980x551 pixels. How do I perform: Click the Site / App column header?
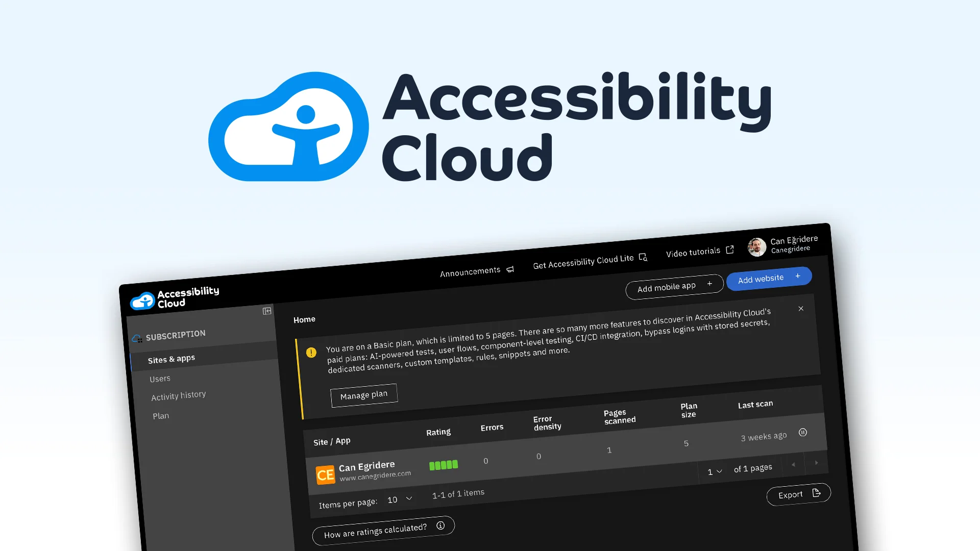[332, 441]
